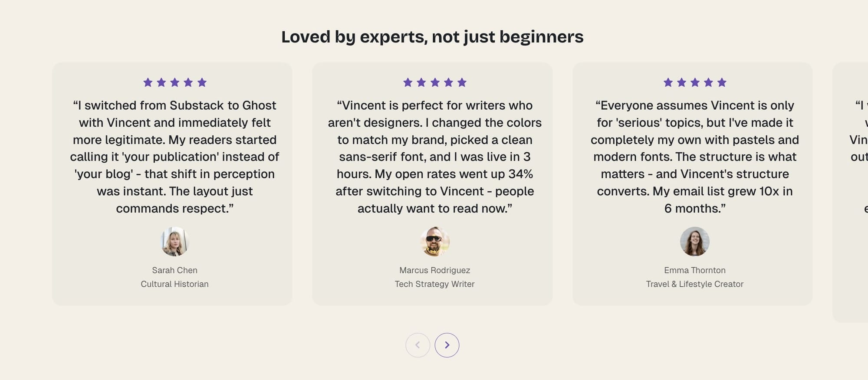Click the first star of Emma Thornton's rating
The width and height of the screenshot is (868, 380).
point(667,82)
